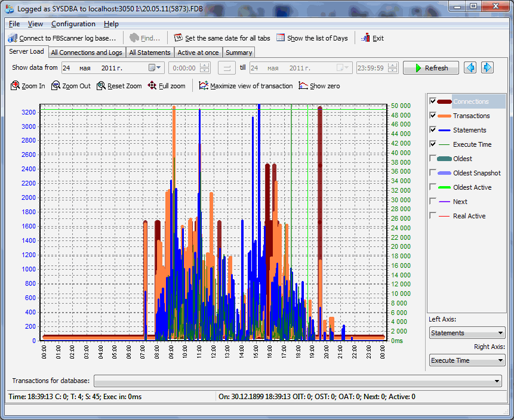The height and width of the screenshot is (420, 514).
Task: Disable the Execute Time series checkbox
Action: click(x=433, y=144)
